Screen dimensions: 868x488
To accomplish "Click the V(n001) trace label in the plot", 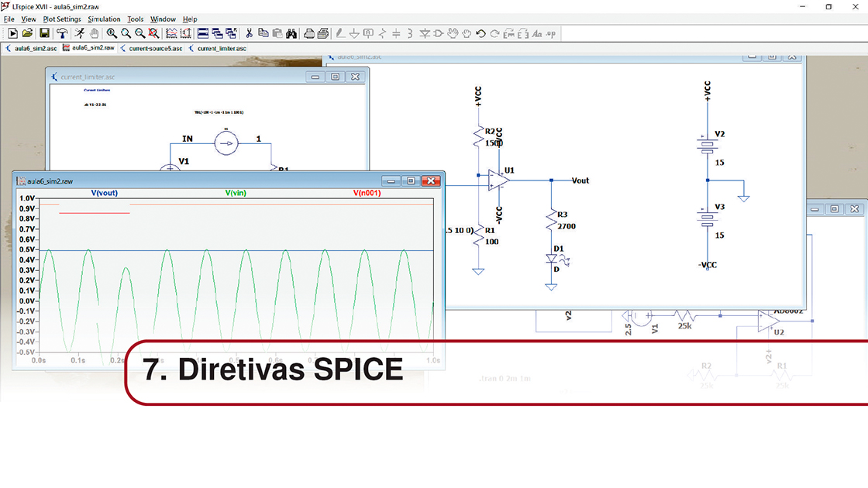I will click(367, 193).
